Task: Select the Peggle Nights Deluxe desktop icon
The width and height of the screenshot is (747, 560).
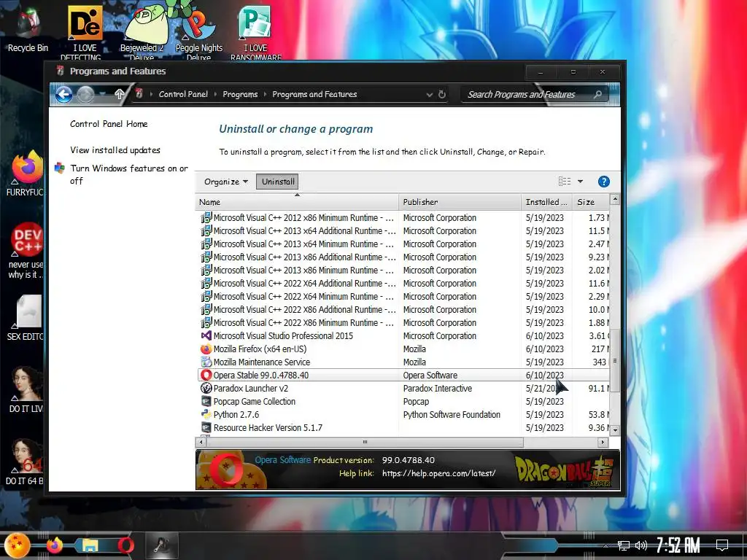Action: click(x=198, y=31)
